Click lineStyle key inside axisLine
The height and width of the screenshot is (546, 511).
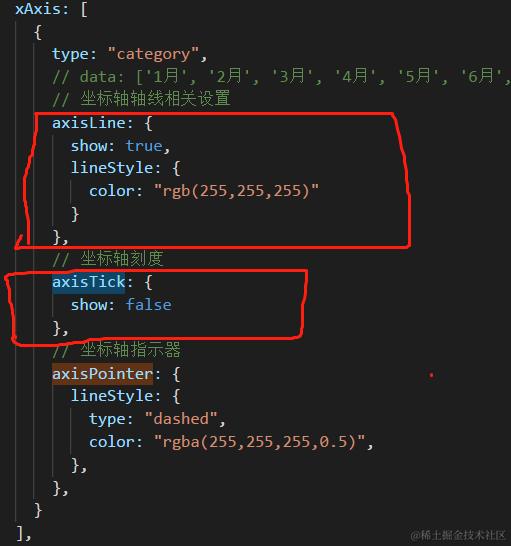point(112,168)
